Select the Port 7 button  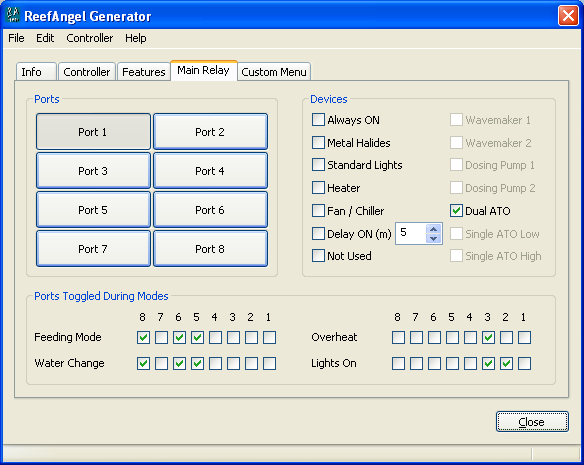(x=93, y=249)
